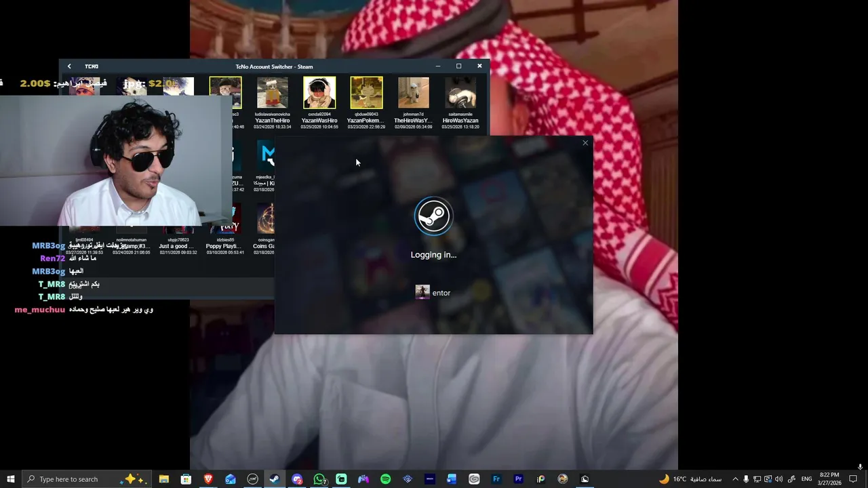Select the HiroWasYazan account avatar
The image size is (868, 488).
[460, 93]
